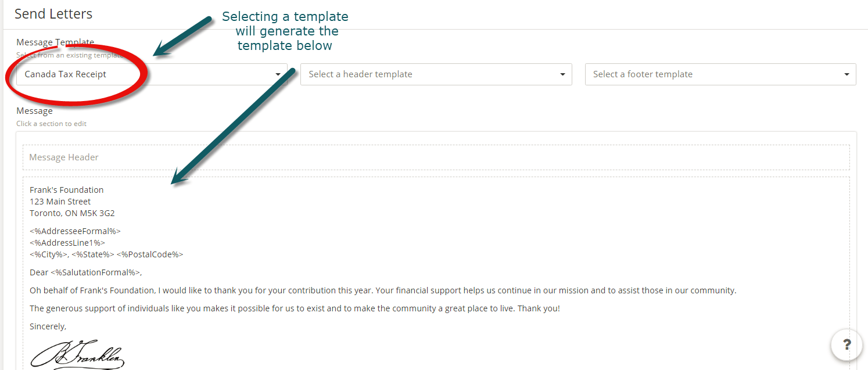Click the footer template dropdown arrow
This screenshot has height=370, width=868.
coord(846,74)
